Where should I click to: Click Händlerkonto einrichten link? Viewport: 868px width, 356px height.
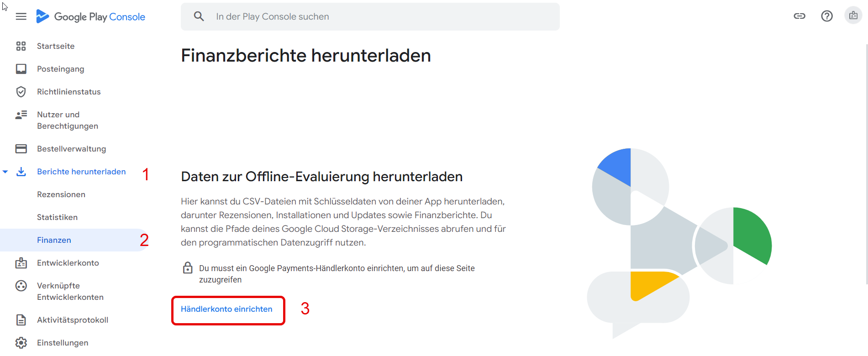(226, 309)
